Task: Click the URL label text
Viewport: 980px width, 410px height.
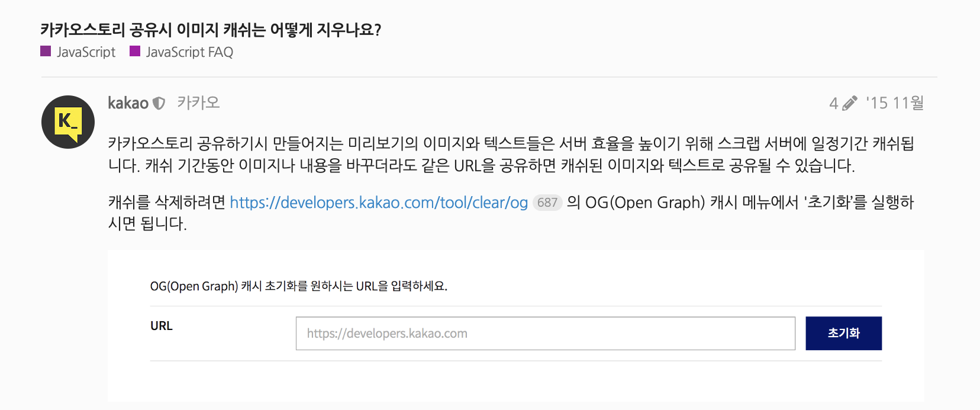Action: pos(162,326)
